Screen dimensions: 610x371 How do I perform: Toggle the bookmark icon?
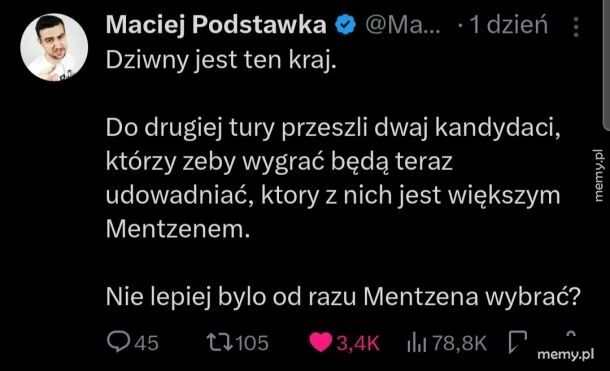pos(518,342)
